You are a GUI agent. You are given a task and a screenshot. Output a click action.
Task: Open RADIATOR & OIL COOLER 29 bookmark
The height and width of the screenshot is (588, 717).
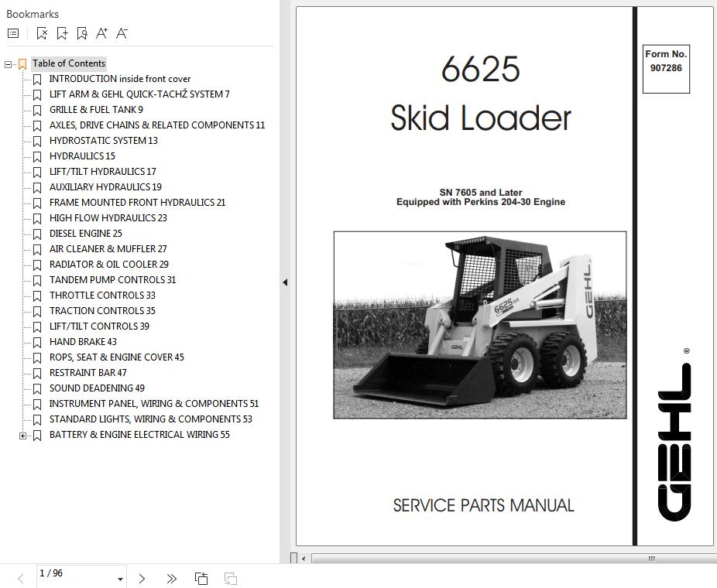tap(109, 265)
